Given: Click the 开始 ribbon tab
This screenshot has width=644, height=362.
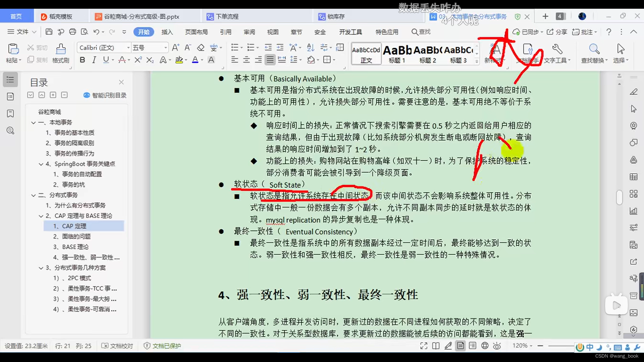Looking at the screenshot, I should click(x=143, y=32).
